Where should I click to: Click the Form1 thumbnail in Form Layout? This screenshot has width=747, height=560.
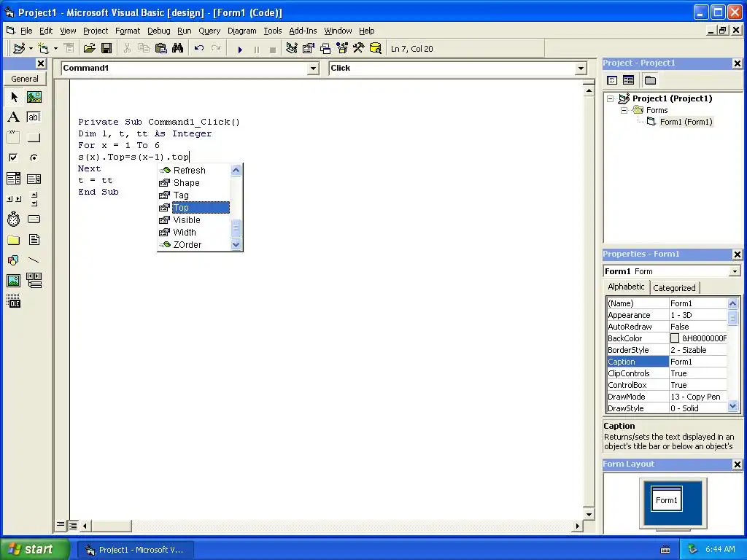pos(667,499)
